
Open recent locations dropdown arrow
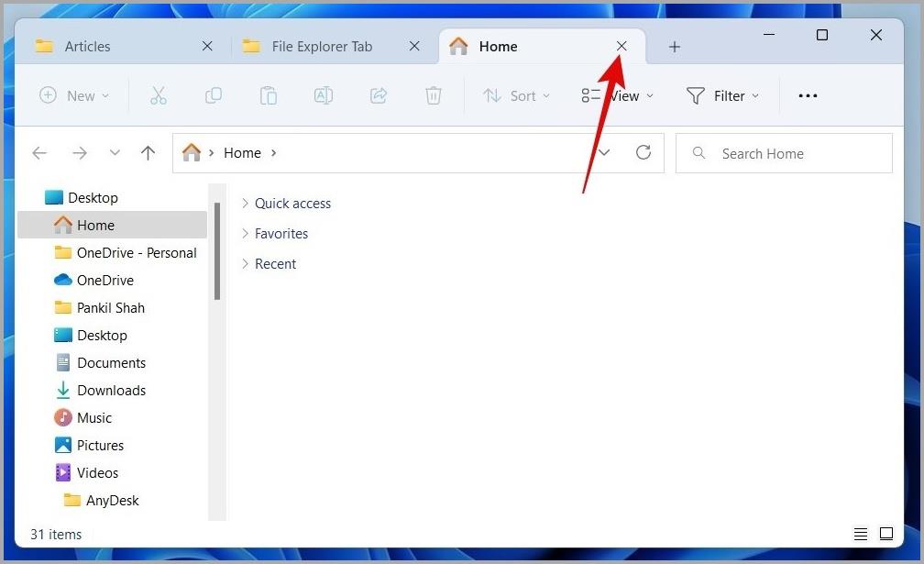(115, 153)
